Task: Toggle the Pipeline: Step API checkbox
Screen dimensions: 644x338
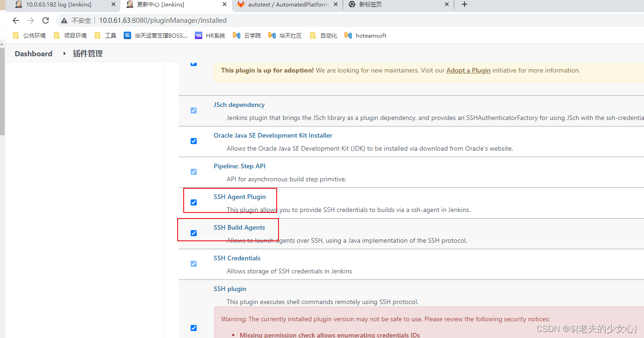Action: point(194,172)
